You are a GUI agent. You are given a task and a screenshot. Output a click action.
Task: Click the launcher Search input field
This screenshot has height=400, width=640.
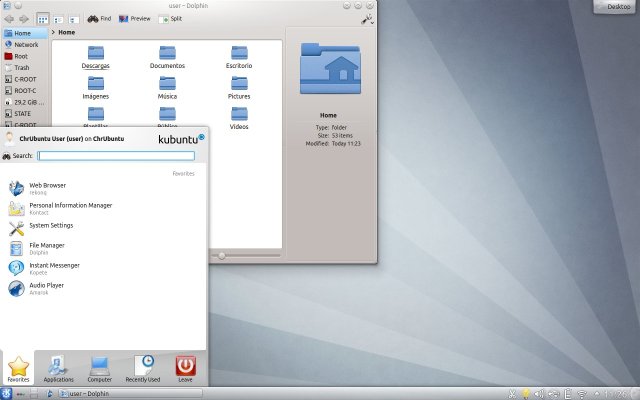pos(116,156)
